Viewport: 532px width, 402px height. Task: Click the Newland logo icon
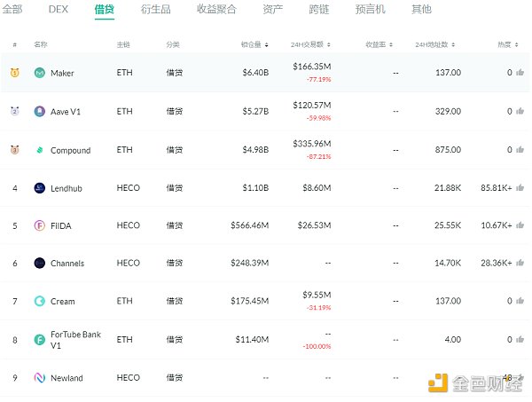pyautogui.click(x=40, y=378)
